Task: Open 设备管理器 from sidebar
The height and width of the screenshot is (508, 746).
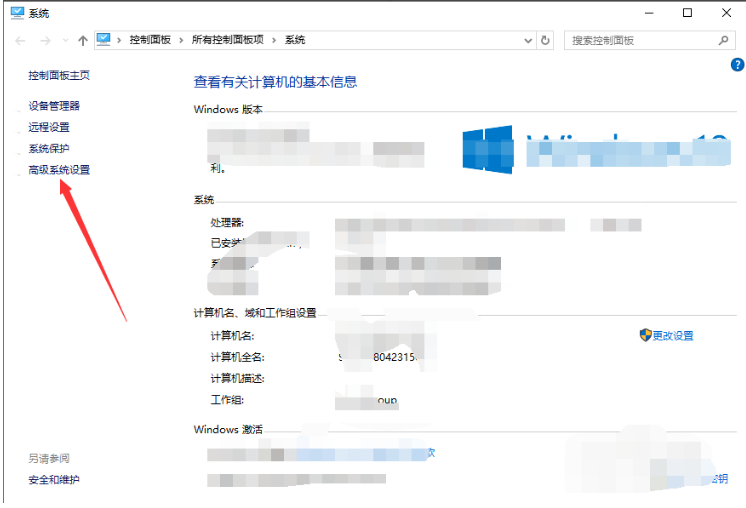Action: 54,106
